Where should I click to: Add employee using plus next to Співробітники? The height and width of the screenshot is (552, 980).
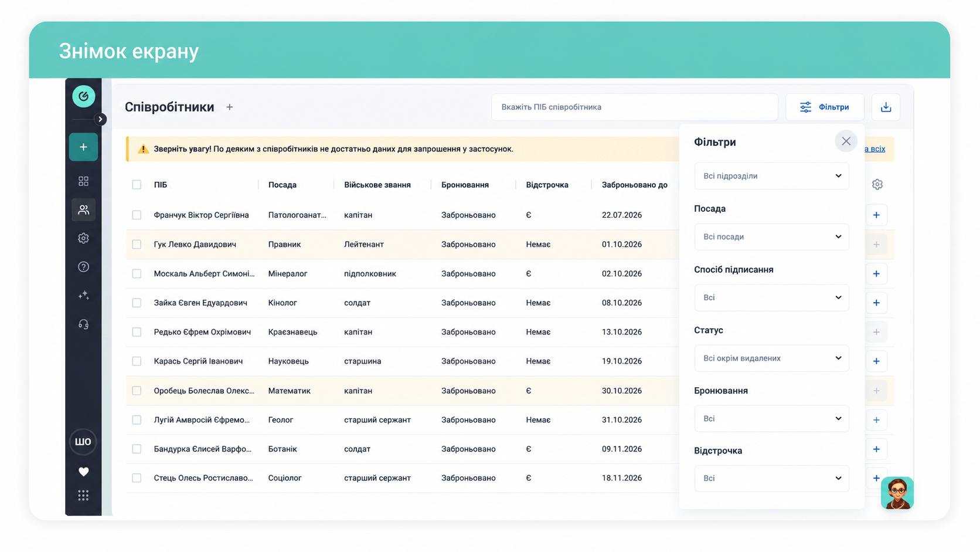(x=230, y=107)
